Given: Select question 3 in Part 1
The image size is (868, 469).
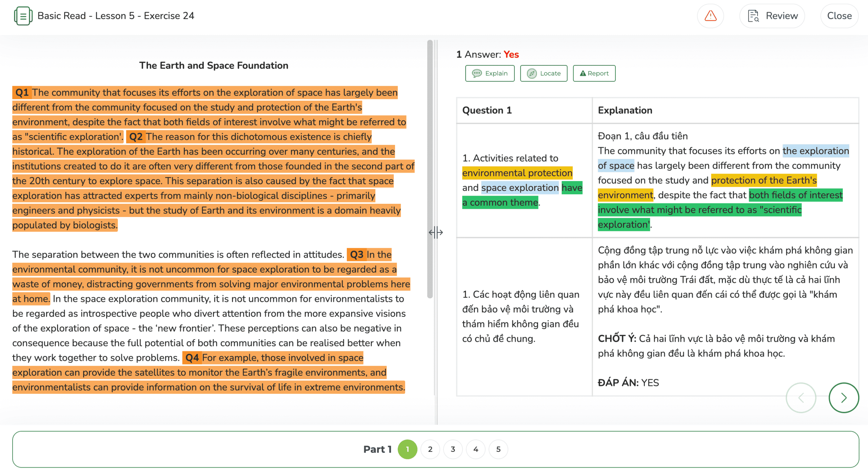Looking at the screenshot, I should (453, 449).
